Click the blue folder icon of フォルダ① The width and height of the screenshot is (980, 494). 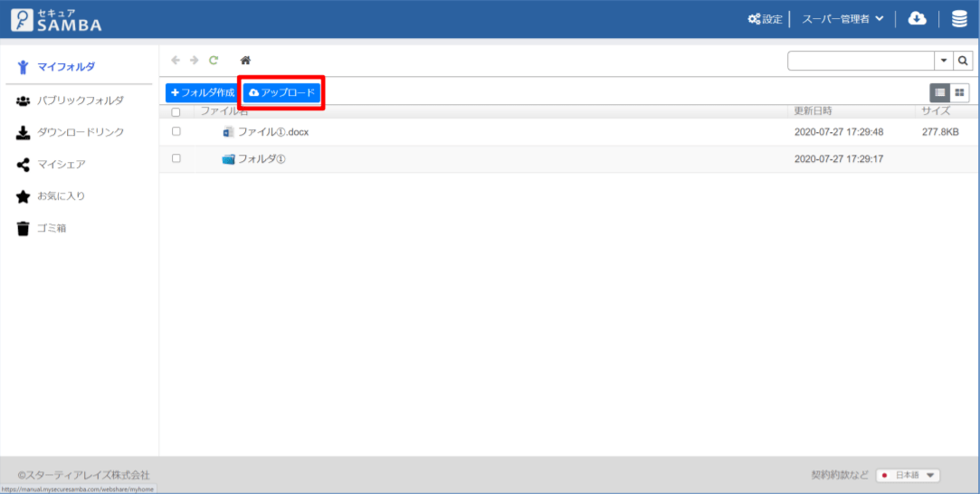coord(228,159)
